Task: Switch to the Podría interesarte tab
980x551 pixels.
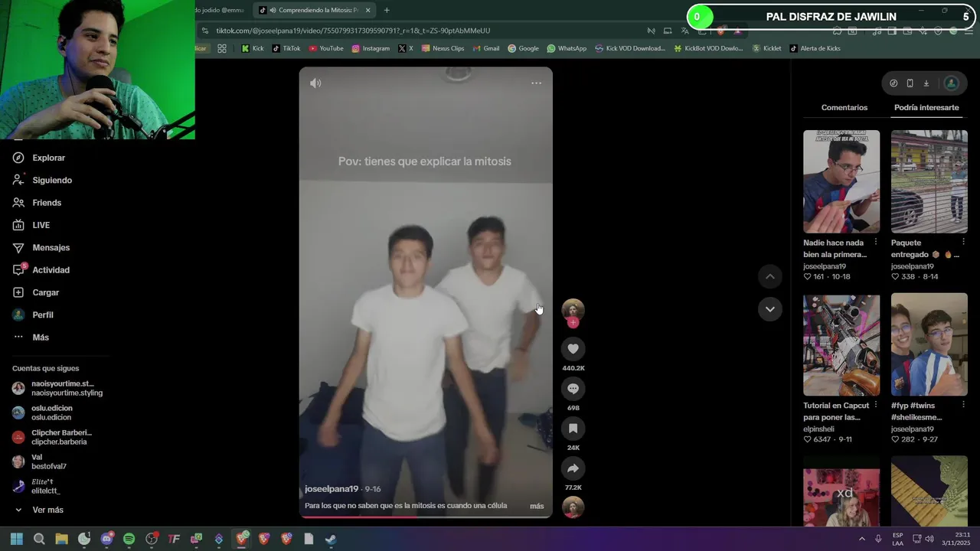Action: (x=926, y=107)
